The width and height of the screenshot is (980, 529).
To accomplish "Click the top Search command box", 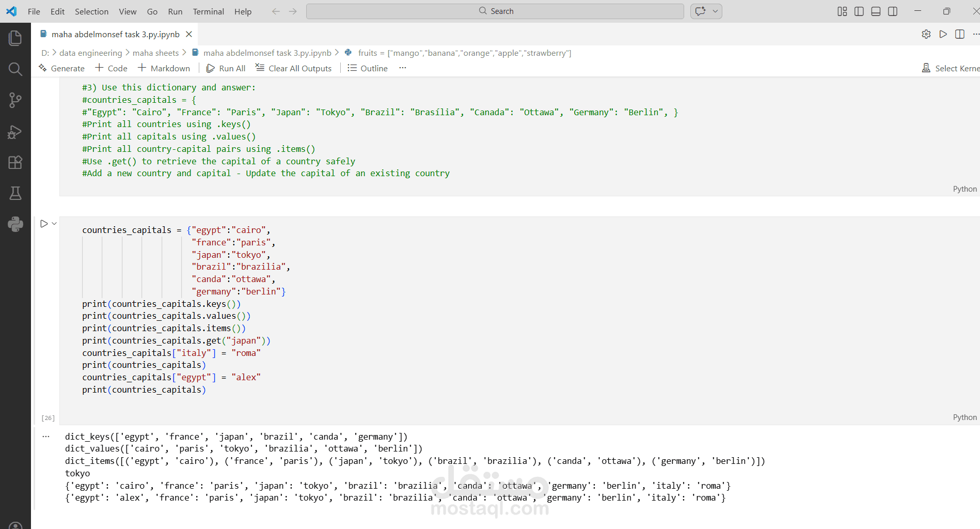I will [495, 11].
